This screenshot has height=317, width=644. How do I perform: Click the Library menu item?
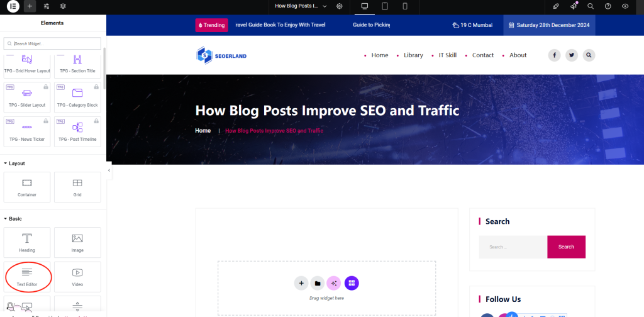413,55
